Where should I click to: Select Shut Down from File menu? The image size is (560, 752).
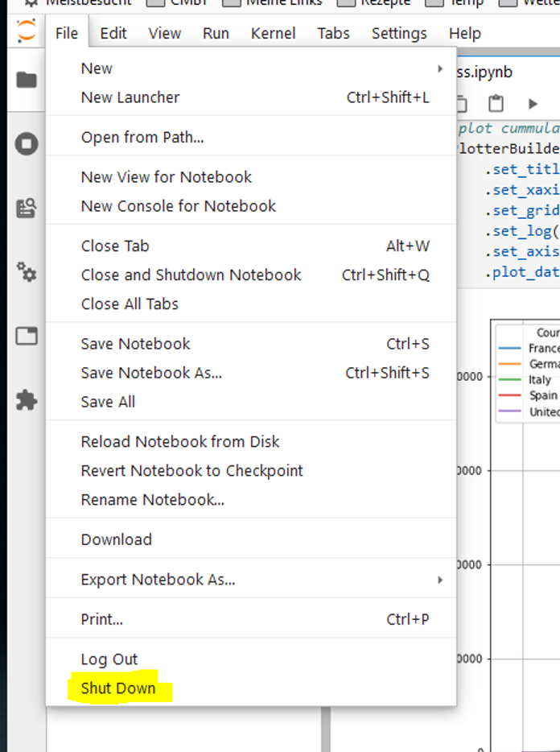coord(118,688)
